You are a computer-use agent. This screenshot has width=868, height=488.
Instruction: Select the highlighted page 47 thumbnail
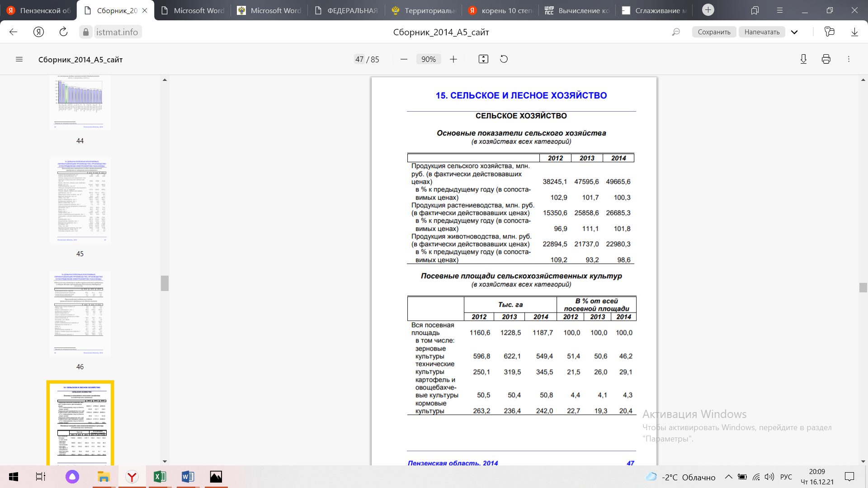pyautogui.click(x=80, y=423)
